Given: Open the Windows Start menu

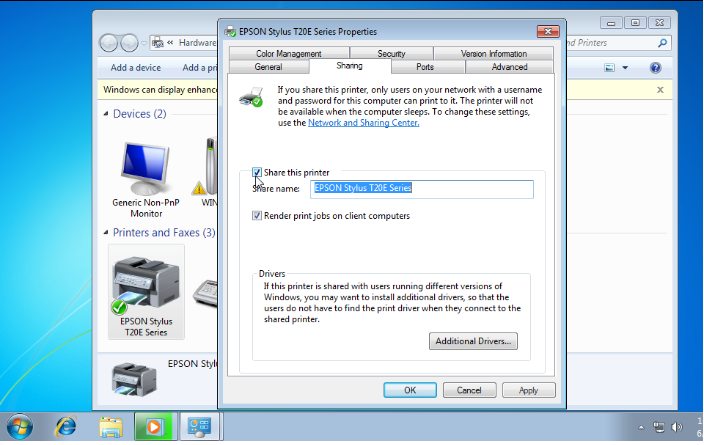Looking at the screenshot, I should point(19,426).
